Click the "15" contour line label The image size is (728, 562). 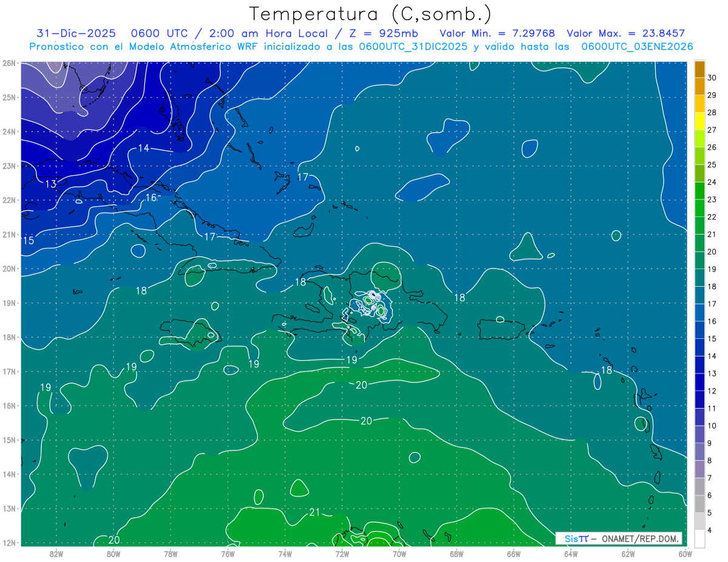[29, 241]
